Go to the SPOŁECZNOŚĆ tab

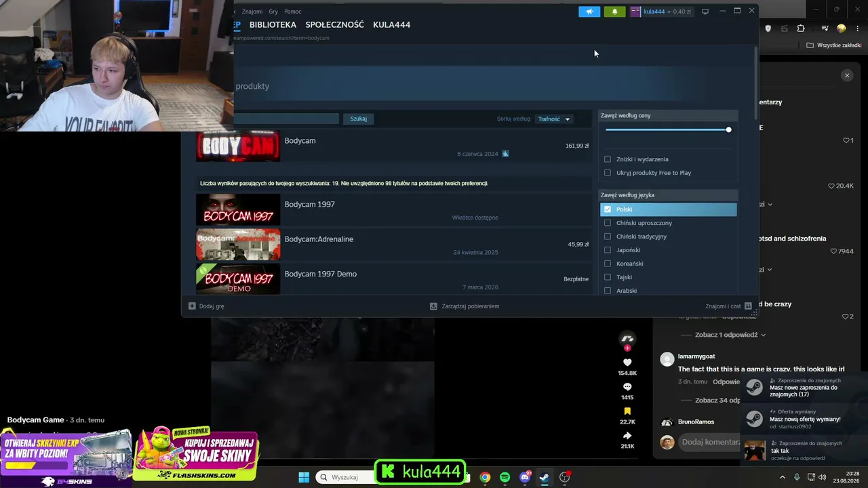pyautogui.click(x=334, y=25)
